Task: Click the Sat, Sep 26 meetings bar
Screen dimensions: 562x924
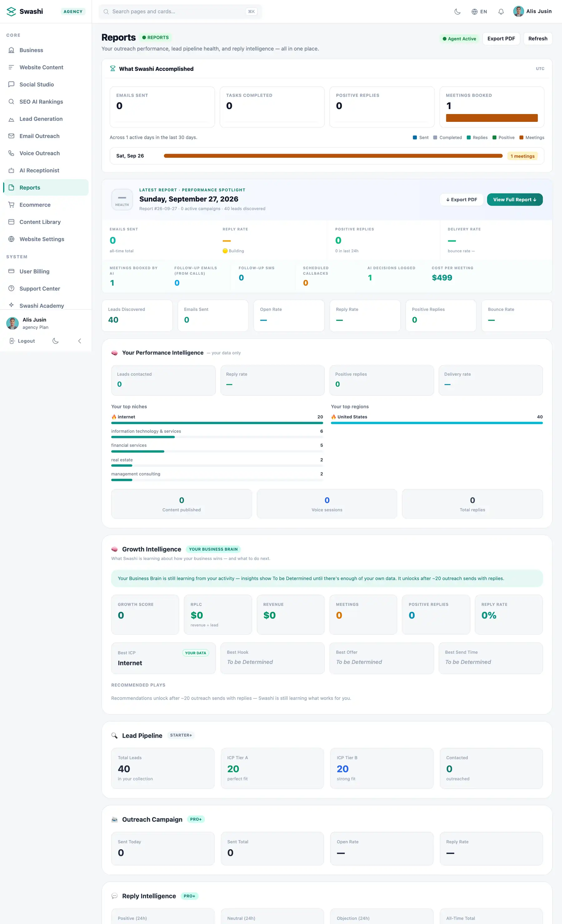Action: tap(333, 156)
